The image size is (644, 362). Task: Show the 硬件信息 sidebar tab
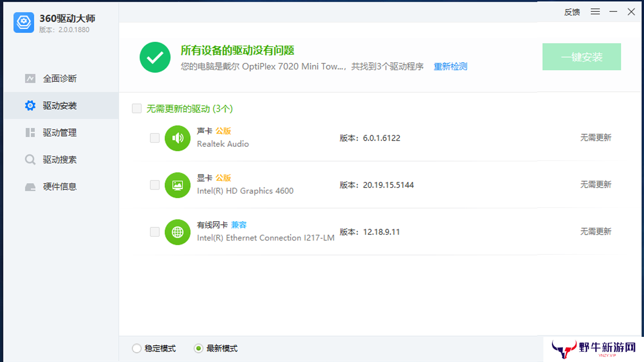(x=61, y=187)
